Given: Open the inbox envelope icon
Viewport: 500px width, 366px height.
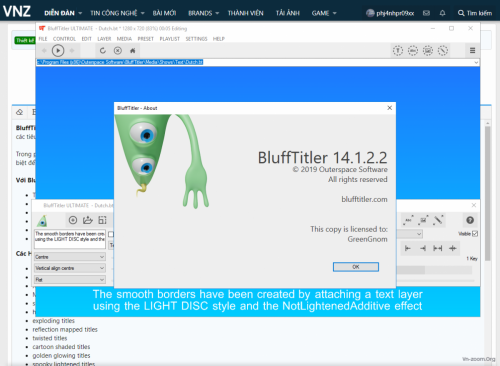Looking at the screenshot, I should [426, 13].
